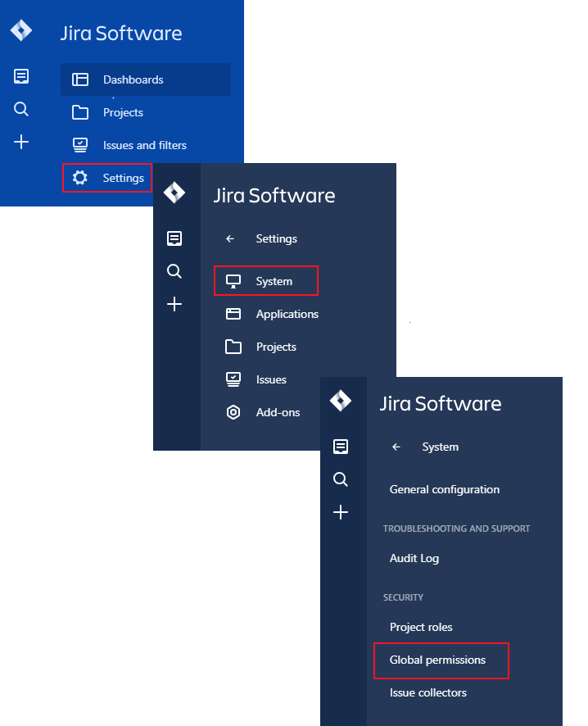This screenshot has height=726, width=588.
Task: Click Applications window icon
Action: 233,314
